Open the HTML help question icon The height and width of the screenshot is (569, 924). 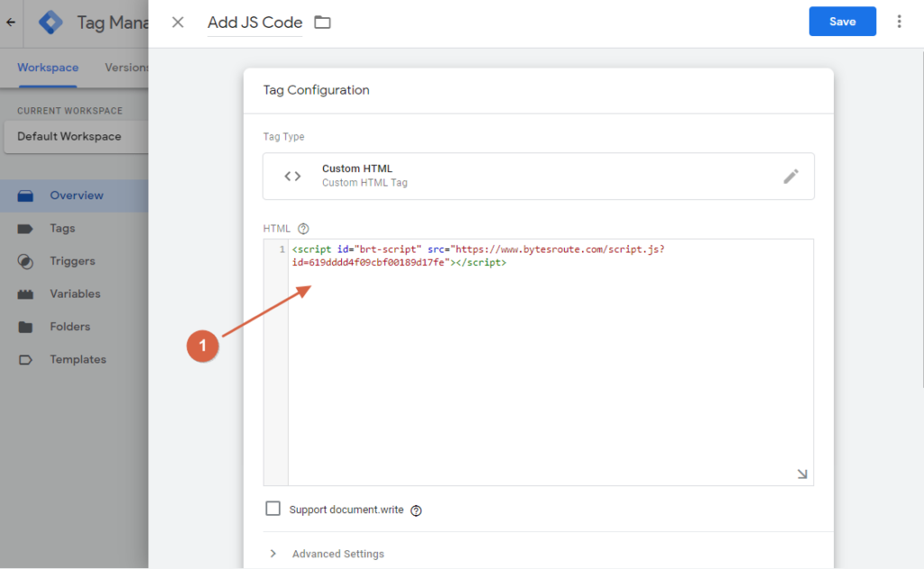click(x=303, y=228)
